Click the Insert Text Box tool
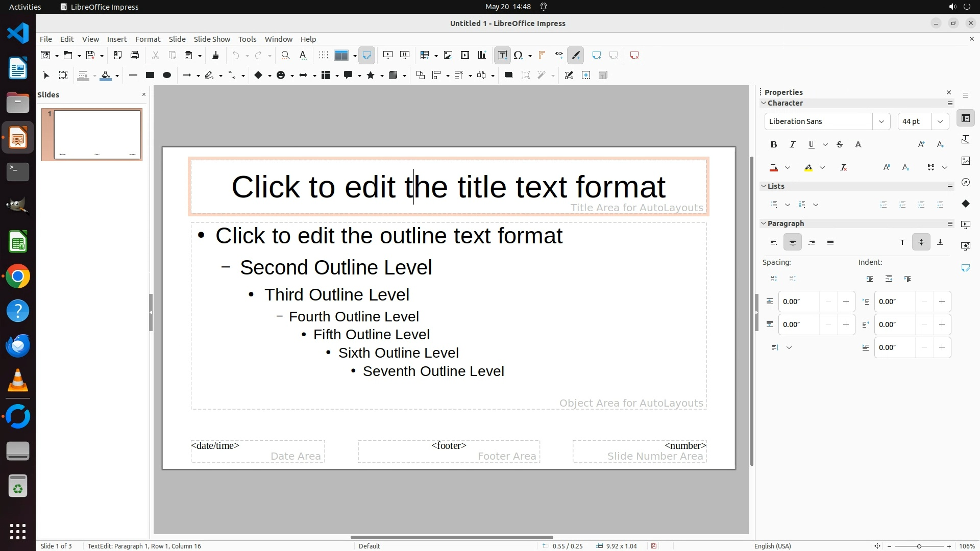Screen dimensions: 980x551 pyautogui.click(x=502, y=55)
